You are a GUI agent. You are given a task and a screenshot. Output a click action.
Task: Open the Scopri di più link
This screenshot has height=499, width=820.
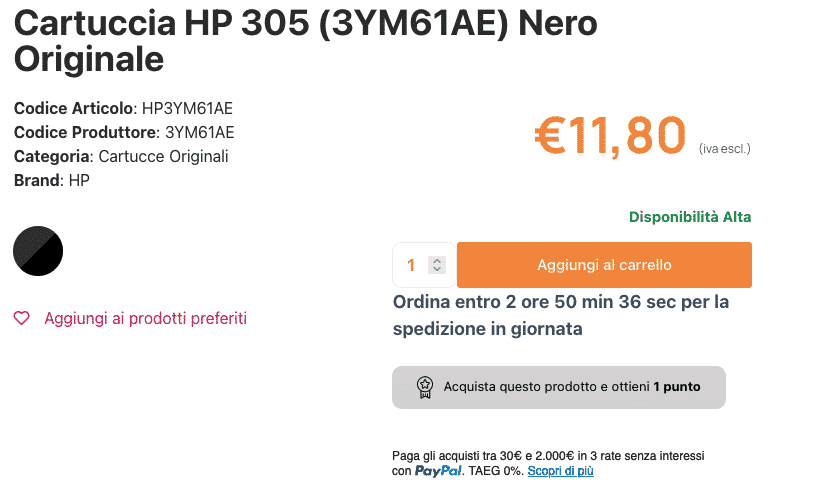click(560, 471)
